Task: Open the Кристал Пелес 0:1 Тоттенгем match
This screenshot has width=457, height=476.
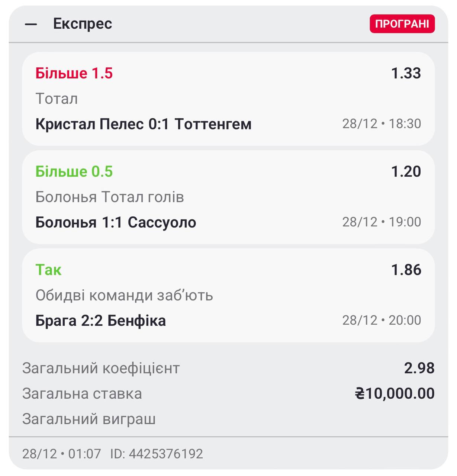Action: coord(143,124)
